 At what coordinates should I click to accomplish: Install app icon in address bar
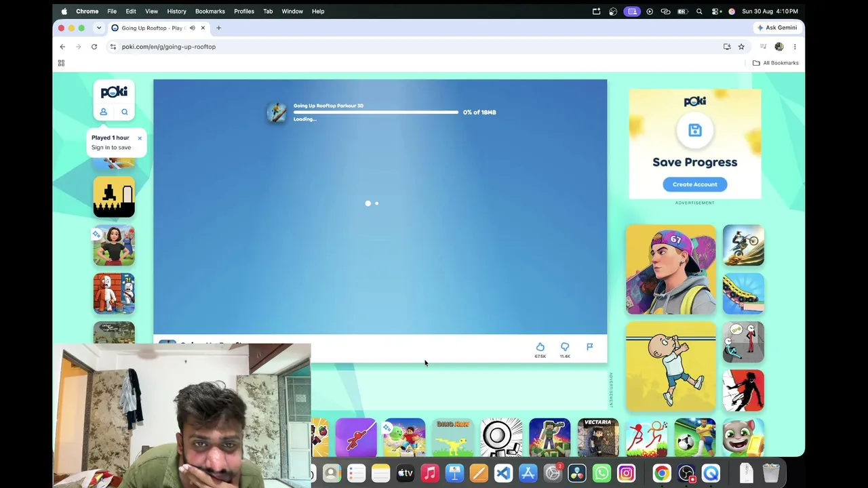pos(727,47)
